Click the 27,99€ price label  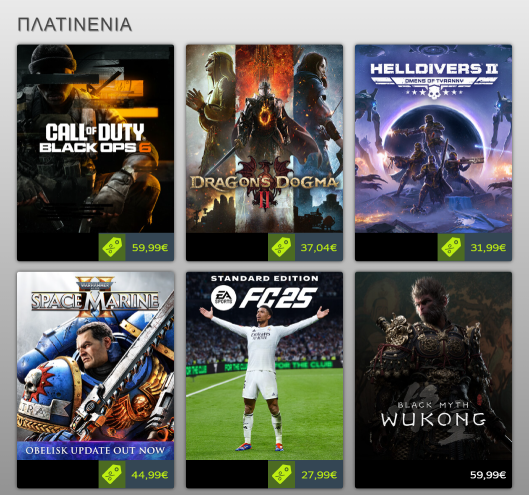319,475
